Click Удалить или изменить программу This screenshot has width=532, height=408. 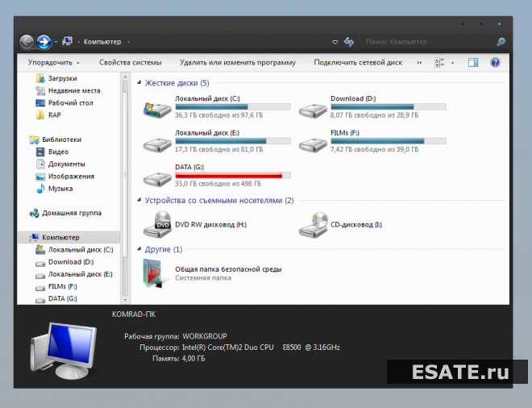(x=238, y=62)
